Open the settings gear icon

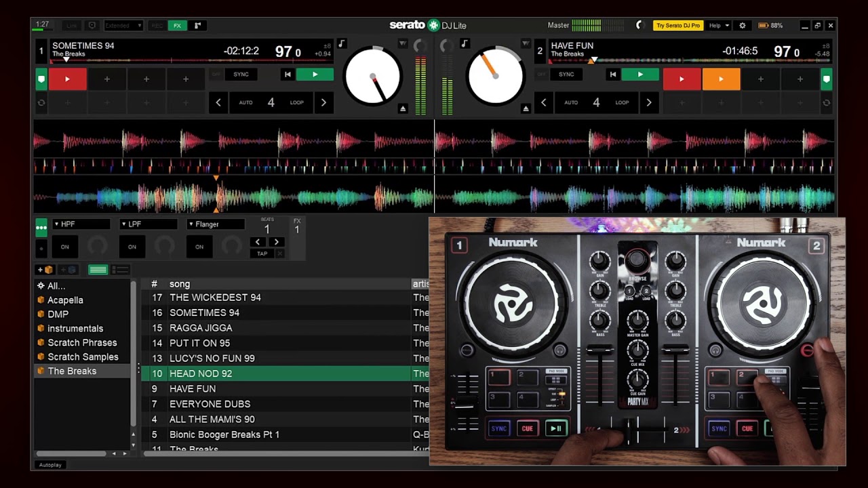click(x=742, y=26)
